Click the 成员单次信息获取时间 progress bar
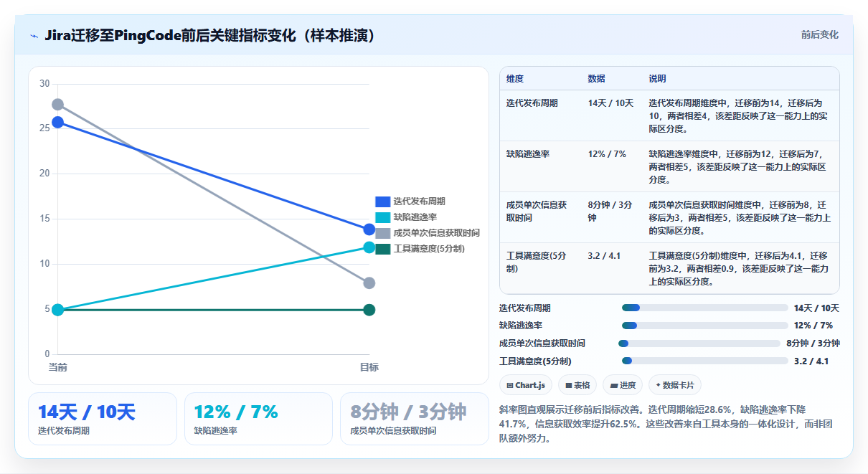The width and height of the screenshot is (868, 474). pyautogui.click(x=699, y=343)
